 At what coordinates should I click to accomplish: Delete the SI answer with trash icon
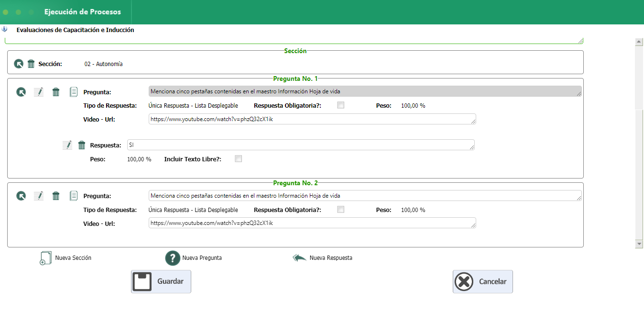click(x=82, y=145)
